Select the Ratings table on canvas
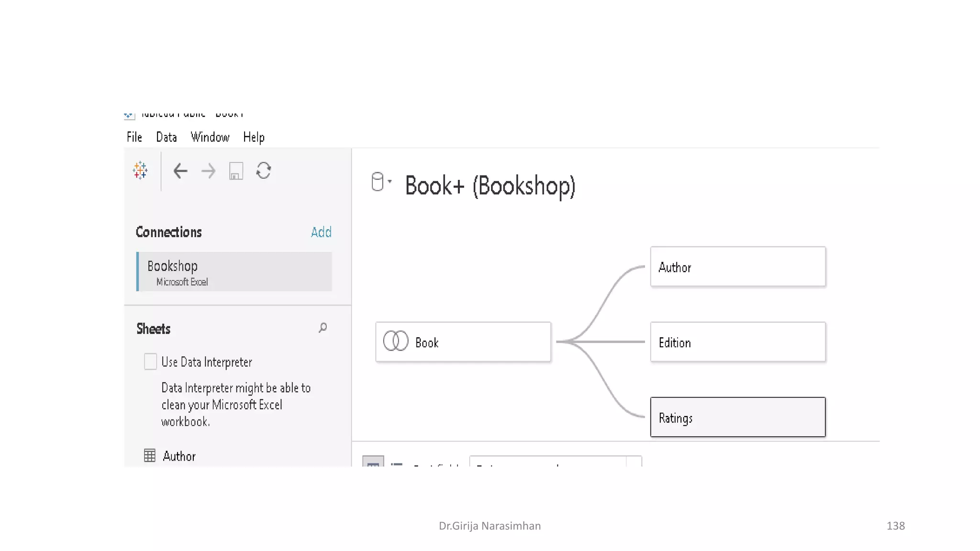The width and height of the screenshot is (980, 551). (737, 417)
